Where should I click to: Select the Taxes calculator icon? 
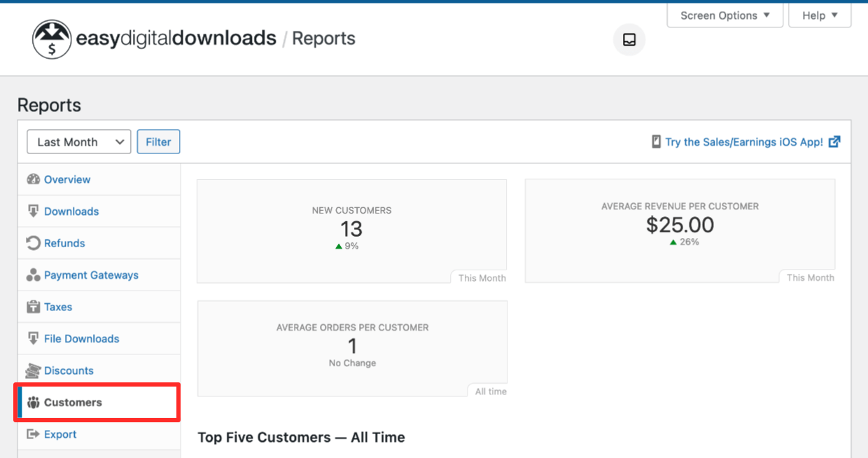pos(34,307)
